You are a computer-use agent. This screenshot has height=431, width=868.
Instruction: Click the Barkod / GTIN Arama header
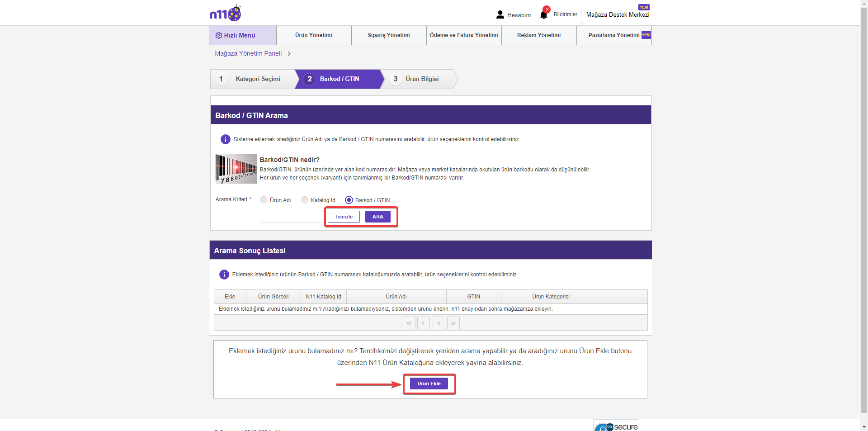tap(431, 115)
